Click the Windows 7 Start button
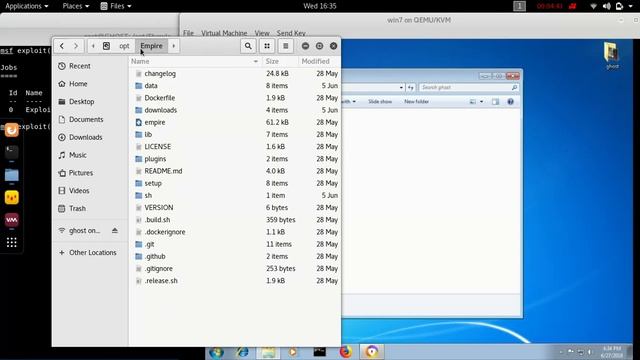This screenshot has width=640, height=360. pyautogui.click(x=216, y=352)
